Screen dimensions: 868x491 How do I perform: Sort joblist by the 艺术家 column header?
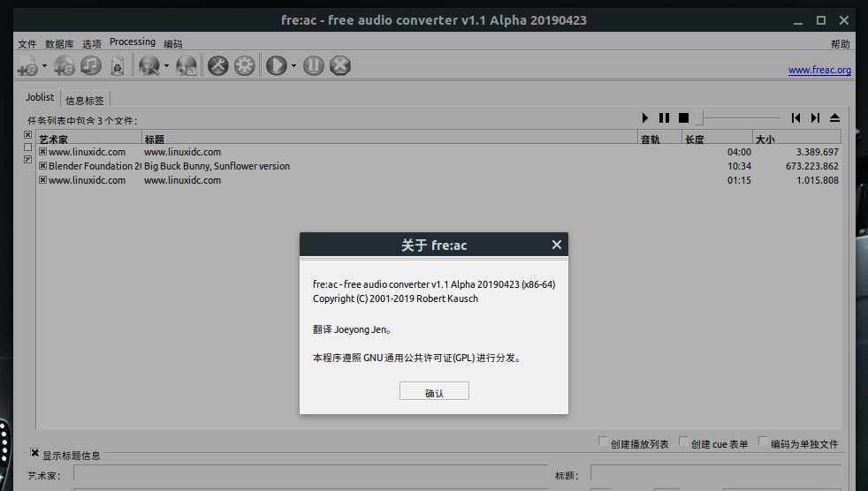pos(89,139)
